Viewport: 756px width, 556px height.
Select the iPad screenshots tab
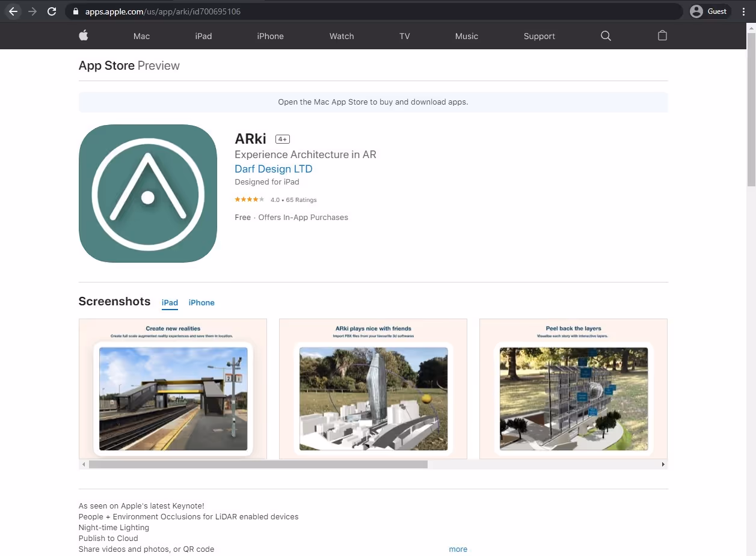tap(170, 302)
